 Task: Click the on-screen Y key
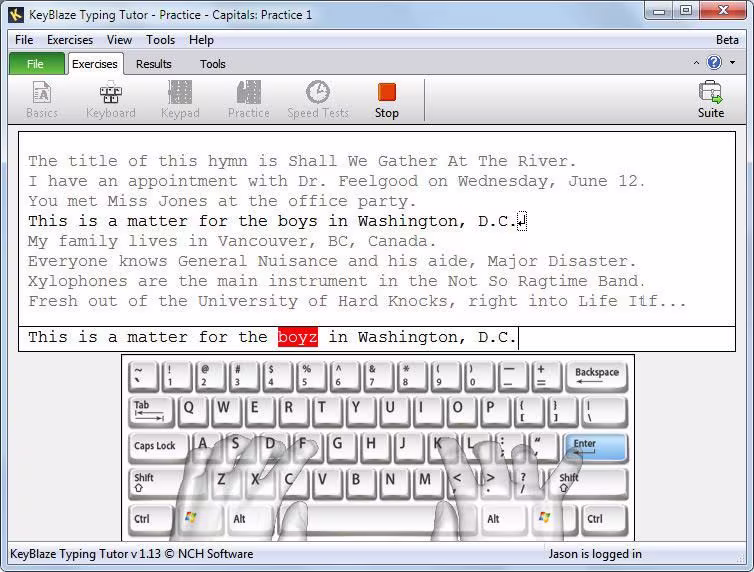[x=361, y=411]
